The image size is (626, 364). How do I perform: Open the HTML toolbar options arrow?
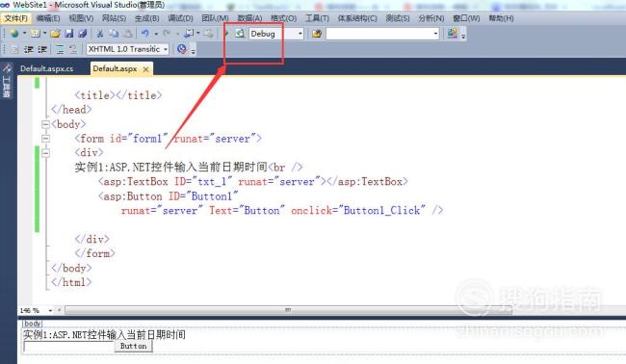click(x=193, y=51)
